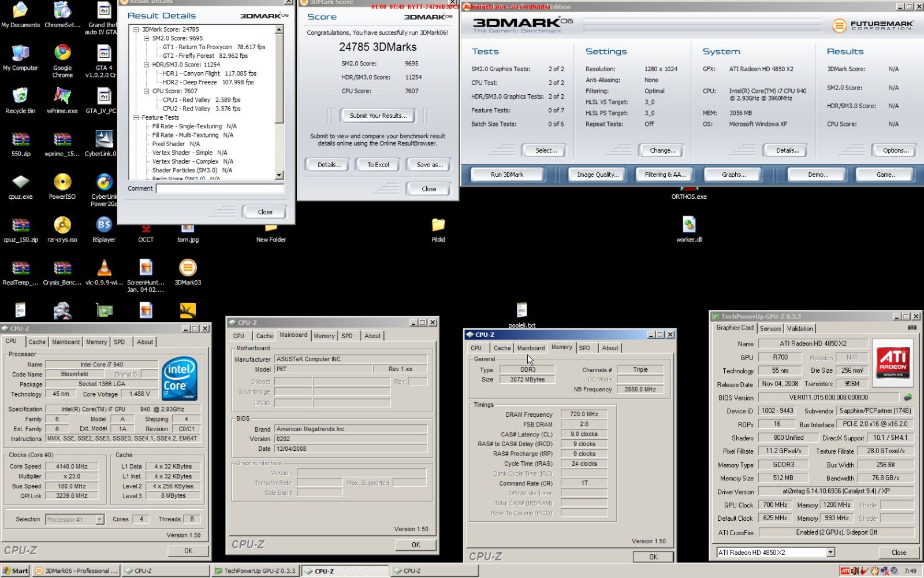The width and height of the screenshot is (924, 578).
Task: Select the wPrime.exe desktop icon
Action: [62, 100]
